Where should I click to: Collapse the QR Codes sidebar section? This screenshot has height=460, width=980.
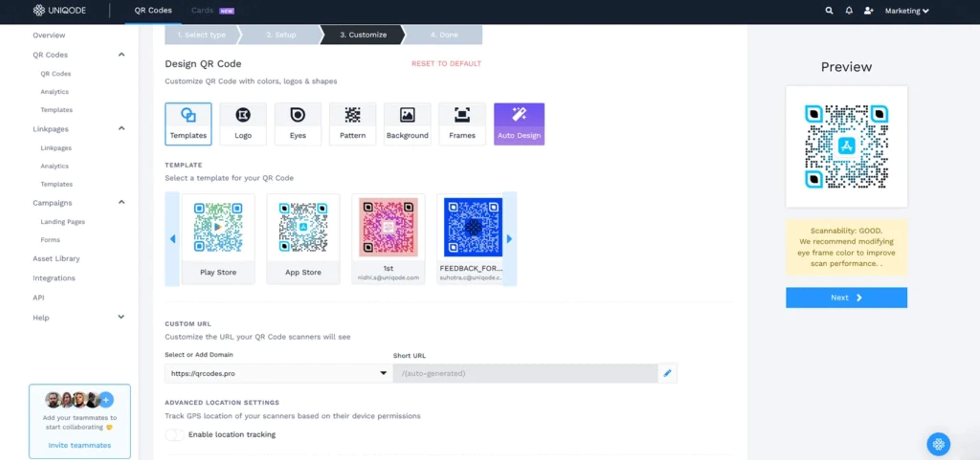click(121, 55)
